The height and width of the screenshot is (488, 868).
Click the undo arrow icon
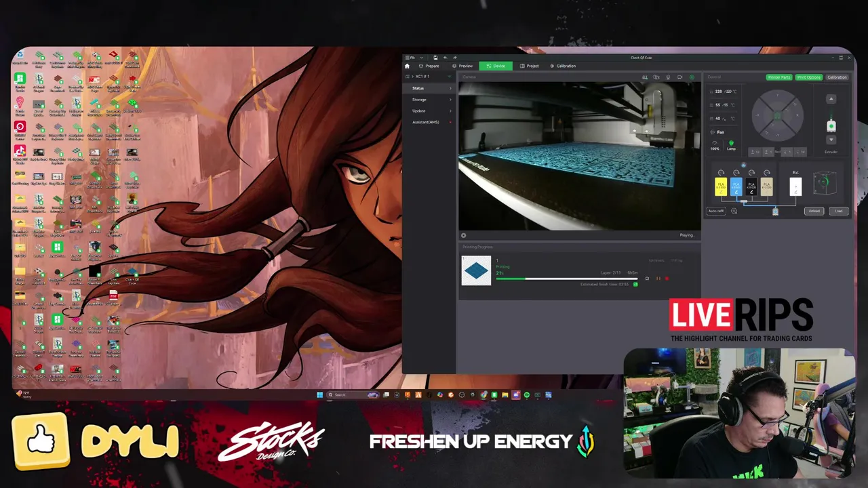coord(445,58)
